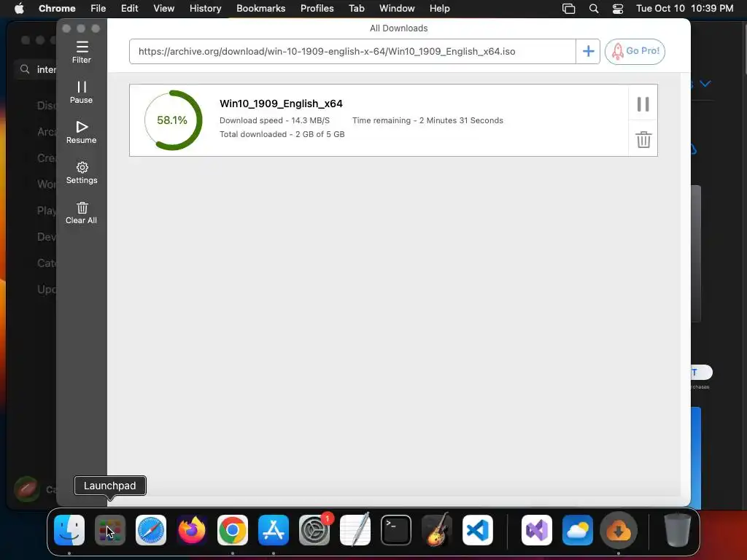Click the Stage Manager menu bar icon
The height and width of the screenshot is (560, 747).
(x=569, y=9)
